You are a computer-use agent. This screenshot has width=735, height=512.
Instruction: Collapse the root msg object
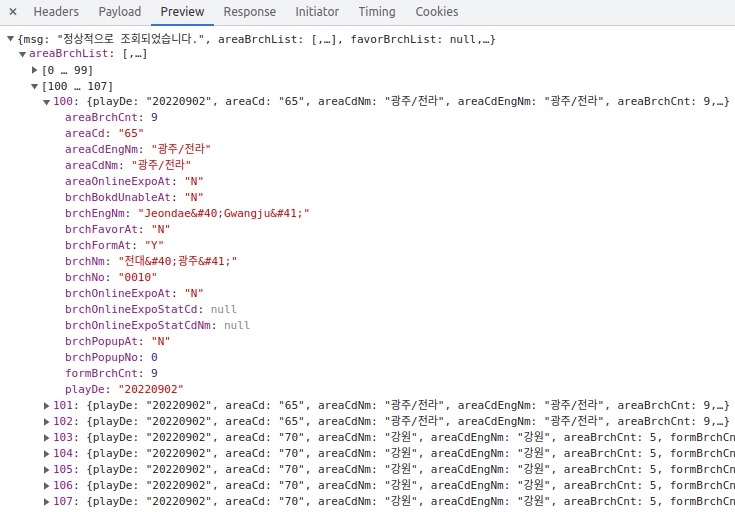click(x=10, y=39)
